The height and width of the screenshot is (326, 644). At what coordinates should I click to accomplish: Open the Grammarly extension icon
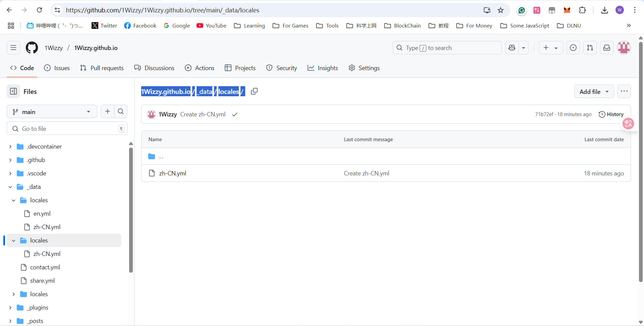pyautogui.click(x=521, y=10)
